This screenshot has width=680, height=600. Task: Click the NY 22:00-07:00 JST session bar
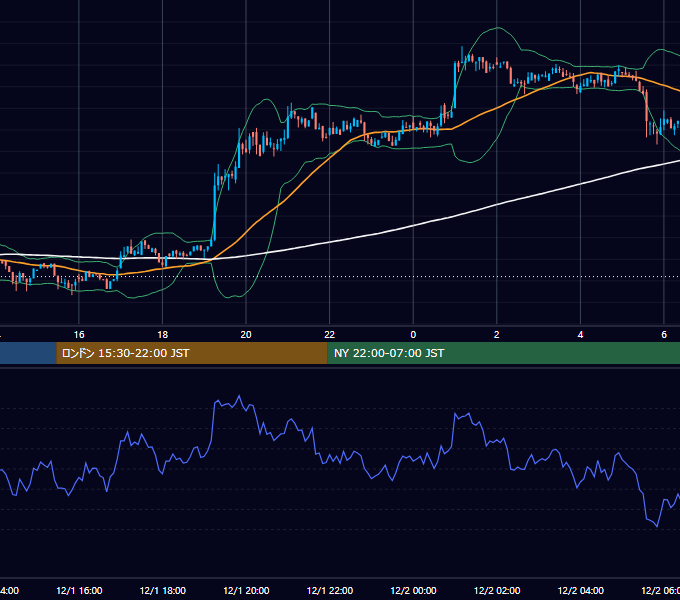pyautogui.click(x=503, y=353)
